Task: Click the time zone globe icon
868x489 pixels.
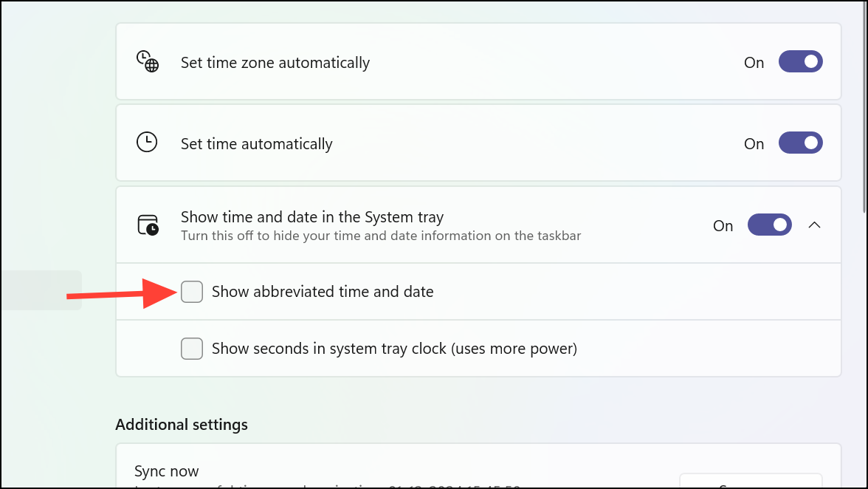Action: (147, 62)
